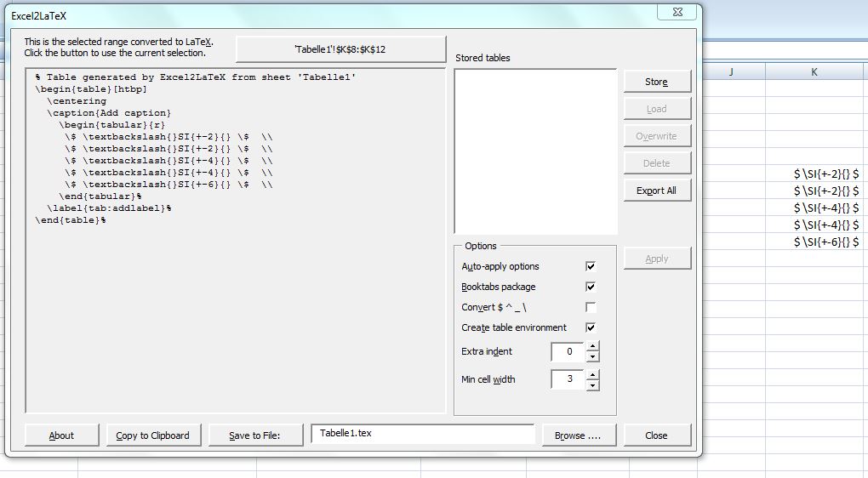
Task: Toggle Auto-apply options checkbox
Action: point(591,266)
